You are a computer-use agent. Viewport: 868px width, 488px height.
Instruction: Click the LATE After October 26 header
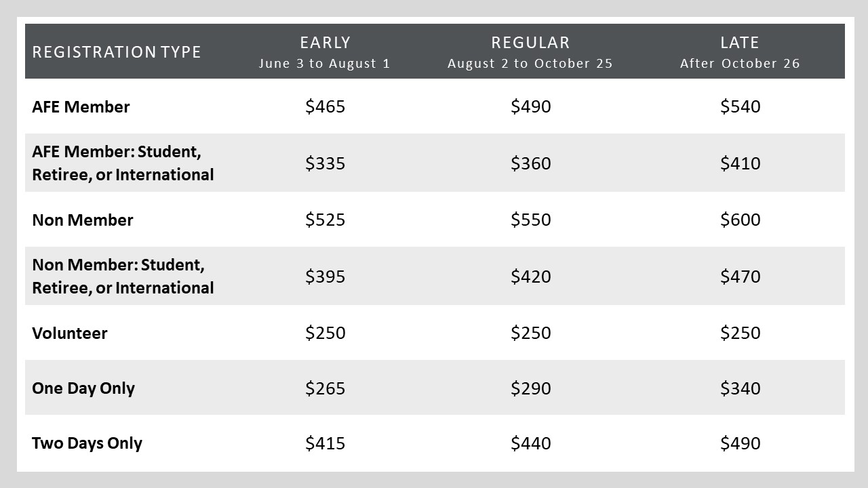(740, 52)
